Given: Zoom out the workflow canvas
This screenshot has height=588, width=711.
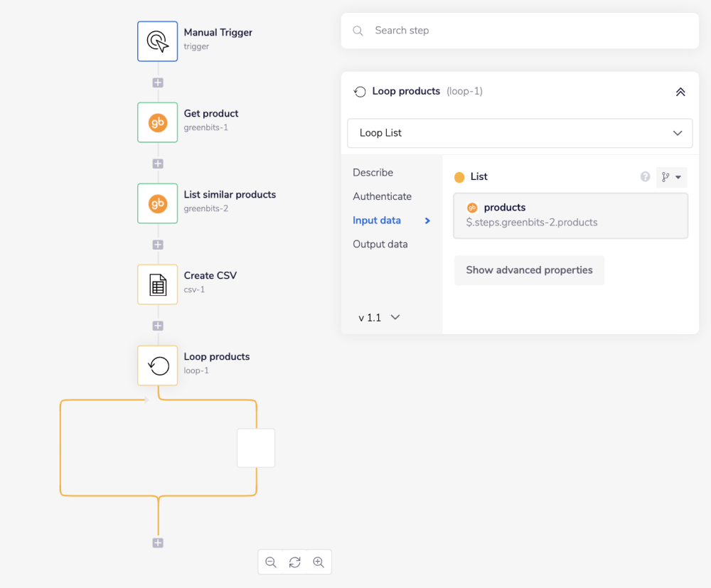Looking at the screenshot, I should [271, 562].
